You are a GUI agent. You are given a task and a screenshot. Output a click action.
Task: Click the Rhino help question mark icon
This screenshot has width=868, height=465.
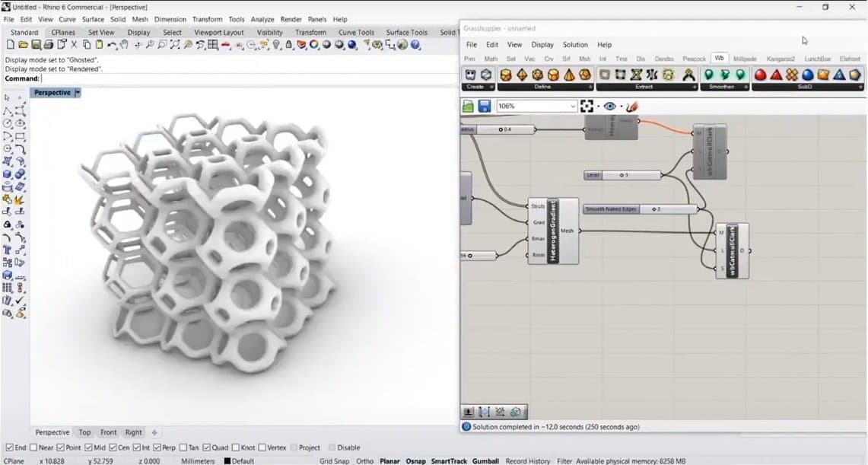click(x=415, y=45)
